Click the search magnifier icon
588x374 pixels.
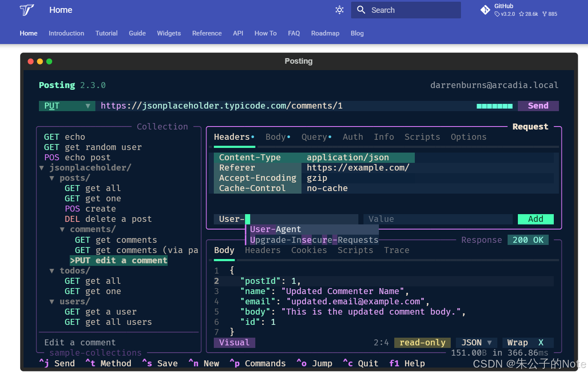pyautogui.click(x=361, y=10)
